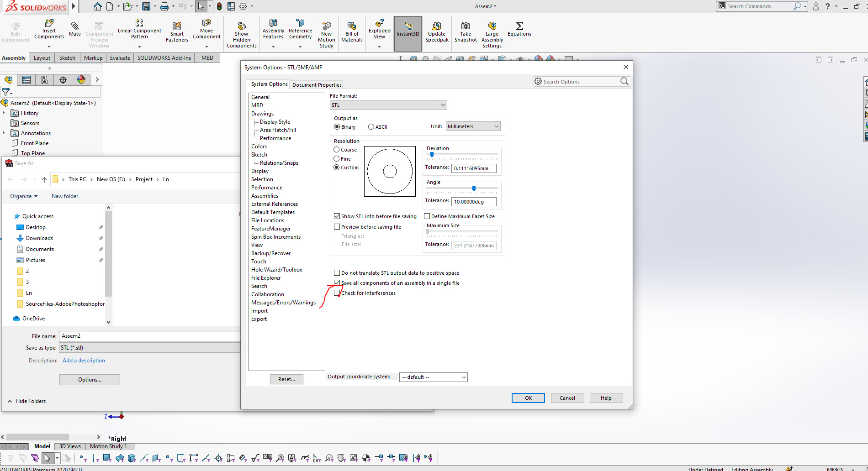Open SOLIDWORKS Add-Ins tab
Screen dimensions: 868x471
click(x=164, y=58)
